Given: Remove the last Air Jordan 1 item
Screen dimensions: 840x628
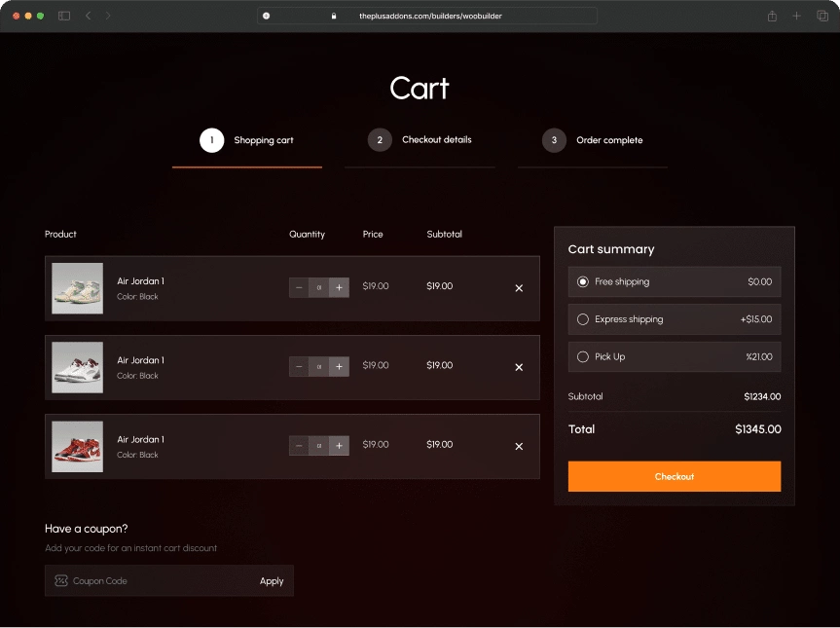Looking at the screenshot, I should coord(518,446).
